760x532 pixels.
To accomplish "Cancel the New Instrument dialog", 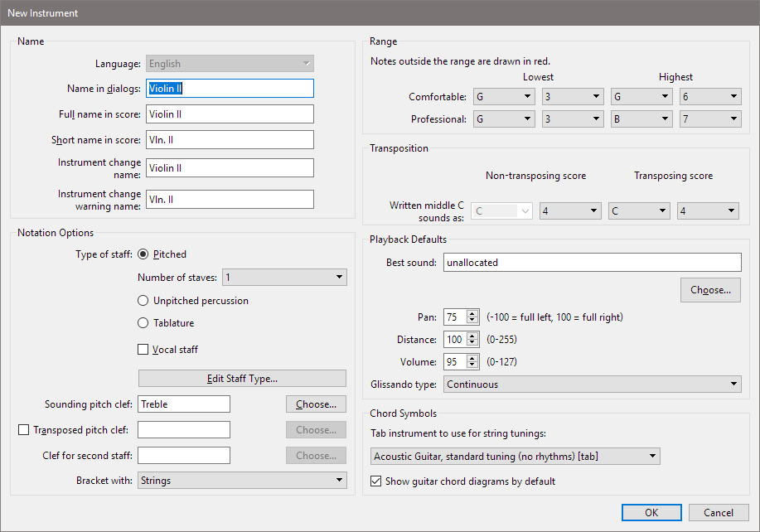I will pos(718,513).
